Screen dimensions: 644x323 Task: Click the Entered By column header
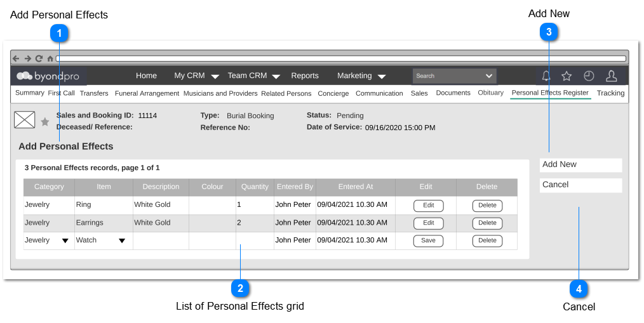[x=295, y=187]
